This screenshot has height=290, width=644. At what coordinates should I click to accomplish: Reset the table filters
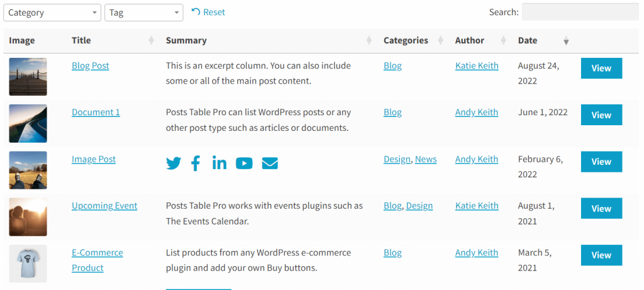(x=208, y=12)
